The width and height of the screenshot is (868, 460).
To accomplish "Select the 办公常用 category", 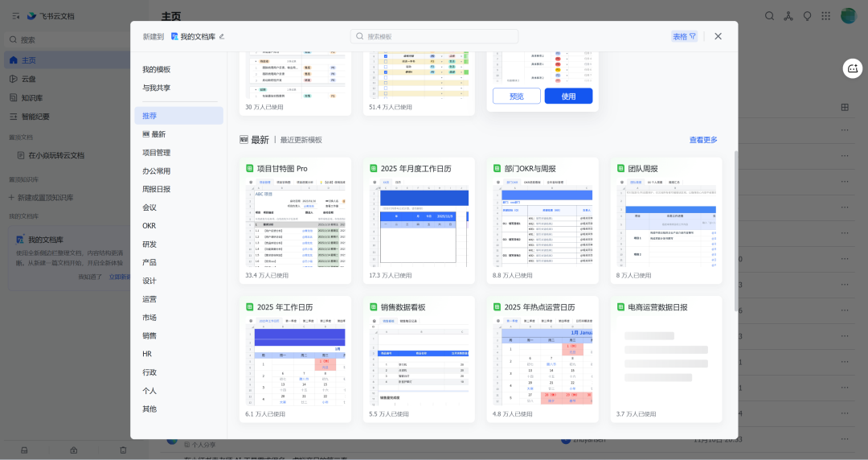I will point(178,170).
